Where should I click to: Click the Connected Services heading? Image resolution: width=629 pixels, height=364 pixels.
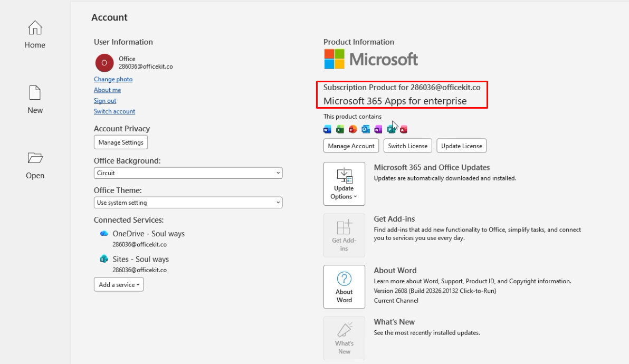(x=129, y=220)
